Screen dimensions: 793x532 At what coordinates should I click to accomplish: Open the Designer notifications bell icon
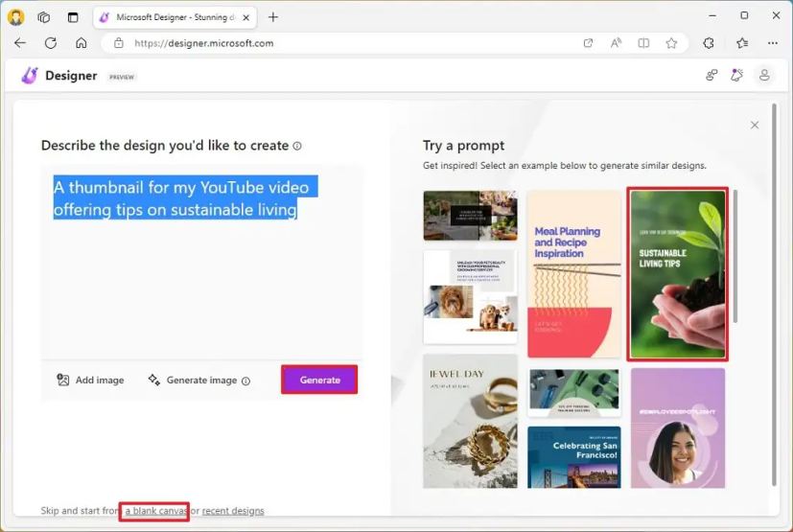(736, 76)
